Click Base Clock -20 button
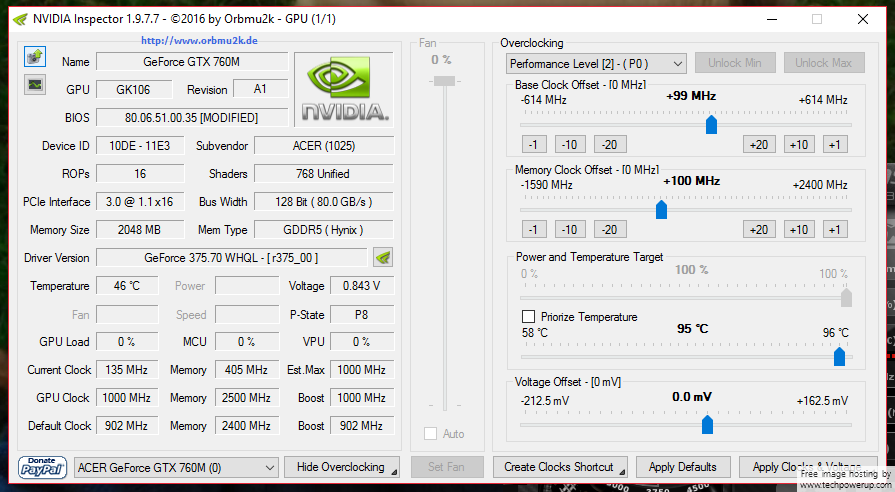895x492 pixels. [x=610, y=144]
